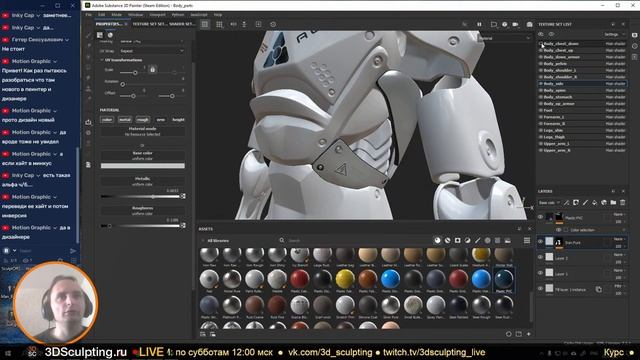This screenshot has height=360, width=640.
Task: Select Body_side texture set
Action: [x=582, y=84]
